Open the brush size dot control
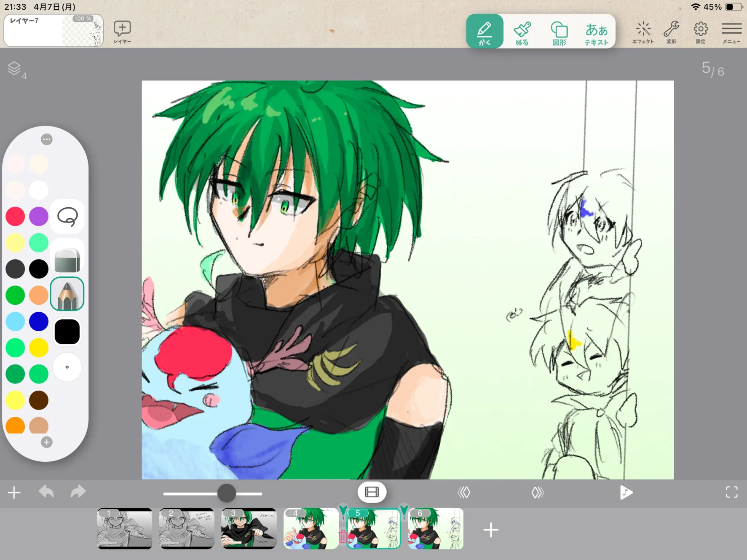Viewport: 747px width, 560px height. click(x=67, y=367)
